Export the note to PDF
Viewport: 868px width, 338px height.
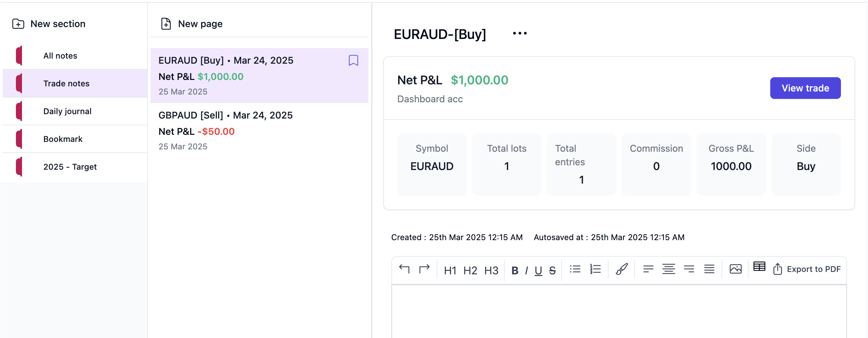pos(807,269)
